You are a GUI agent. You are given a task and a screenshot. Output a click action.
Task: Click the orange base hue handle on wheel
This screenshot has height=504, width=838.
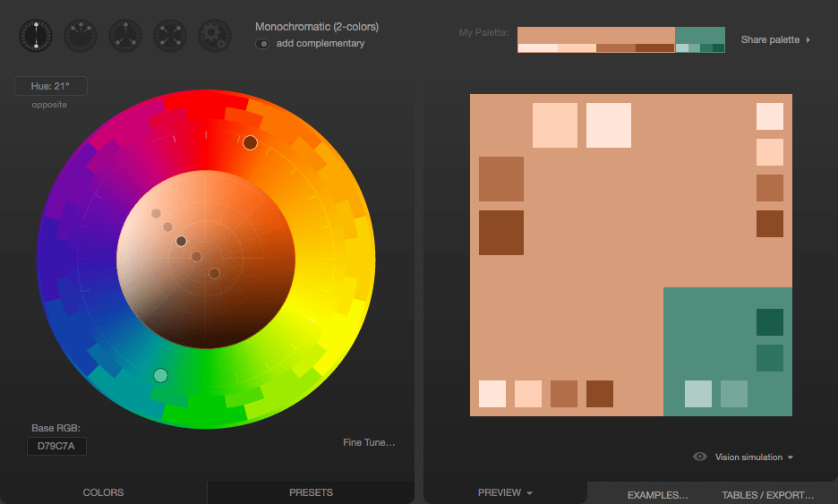250,142
